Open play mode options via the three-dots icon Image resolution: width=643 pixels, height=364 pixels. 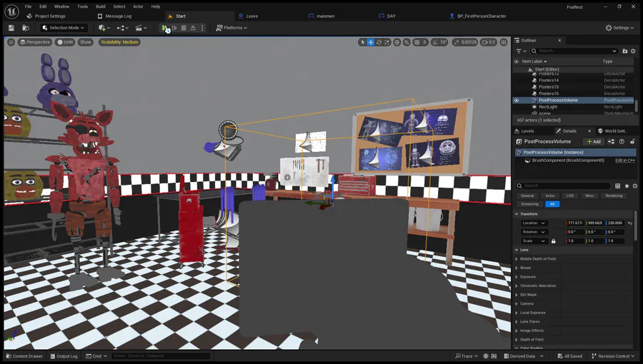click(x=201, y=28)
